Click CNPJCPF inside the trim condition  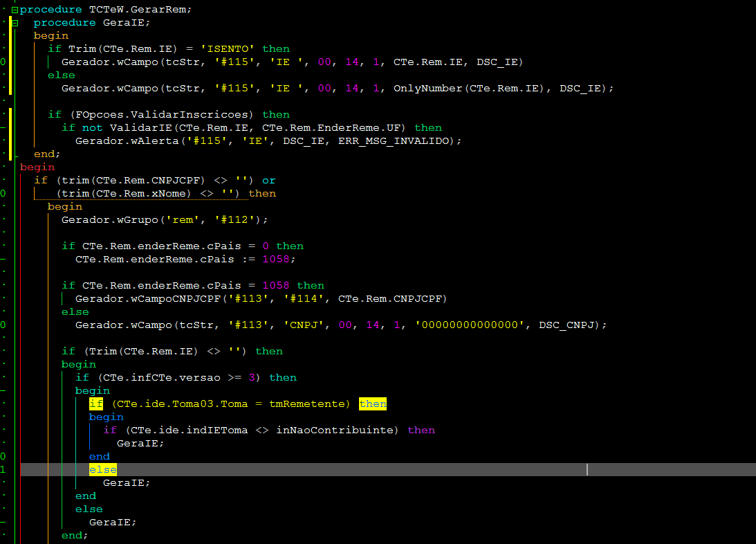pos(176,181)
